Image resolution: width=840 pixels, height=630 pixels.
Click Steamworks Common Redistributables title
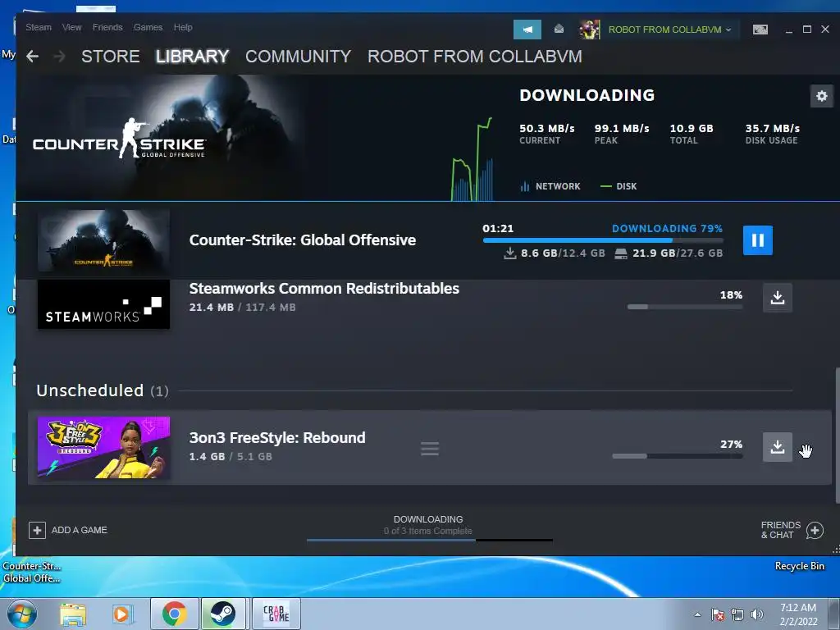pyautogui.click(x=324, y=288)
